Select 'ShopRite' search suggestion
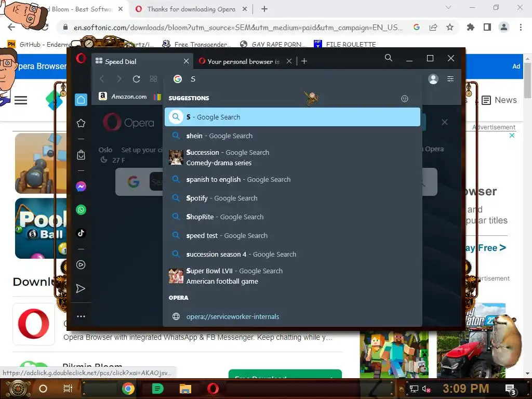 [x=292, y=217]
